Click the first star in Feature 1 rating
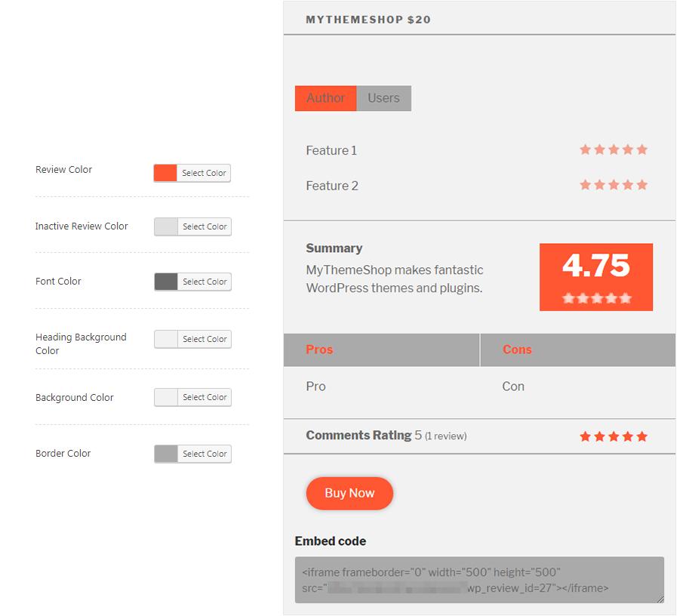 coord(585,149)
